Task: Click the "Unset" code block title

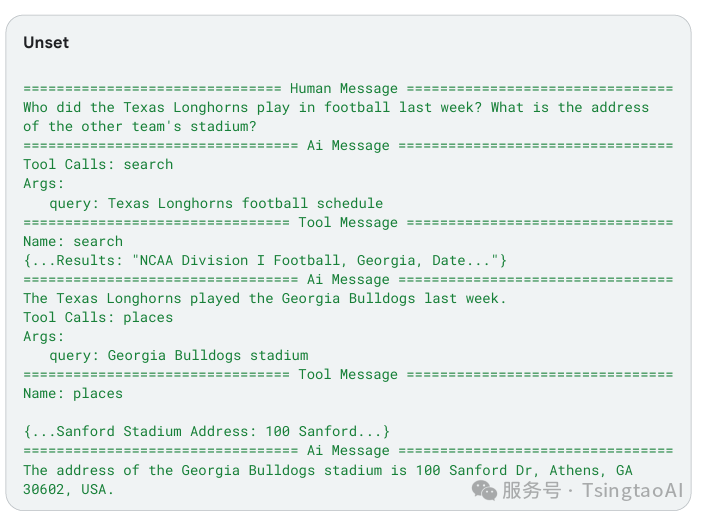Action: pyautogui.click(x=46, y=42)
